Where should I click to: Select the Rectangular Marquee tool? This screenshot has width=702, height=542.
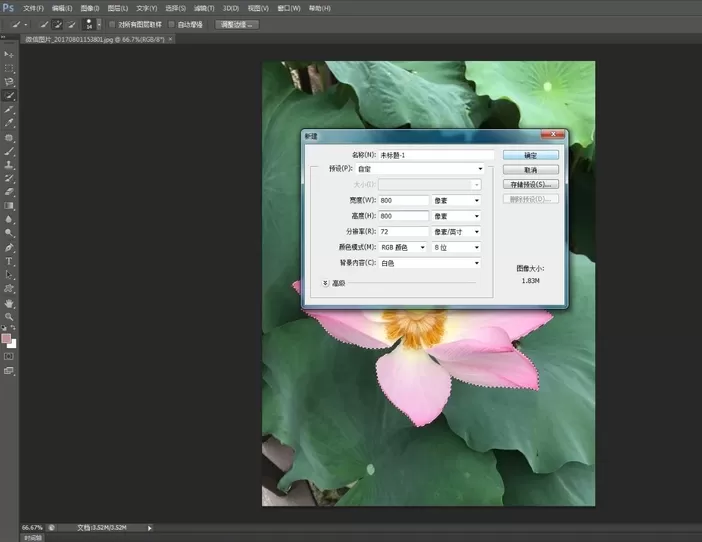(x=9, y=68)
